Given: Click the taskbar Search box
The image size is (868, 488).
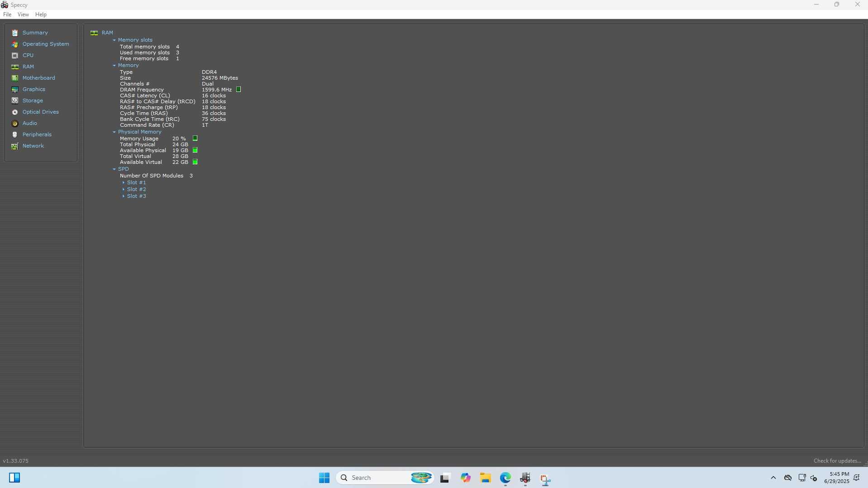Looking at the screenshot, I should click(x=385, y=478).
